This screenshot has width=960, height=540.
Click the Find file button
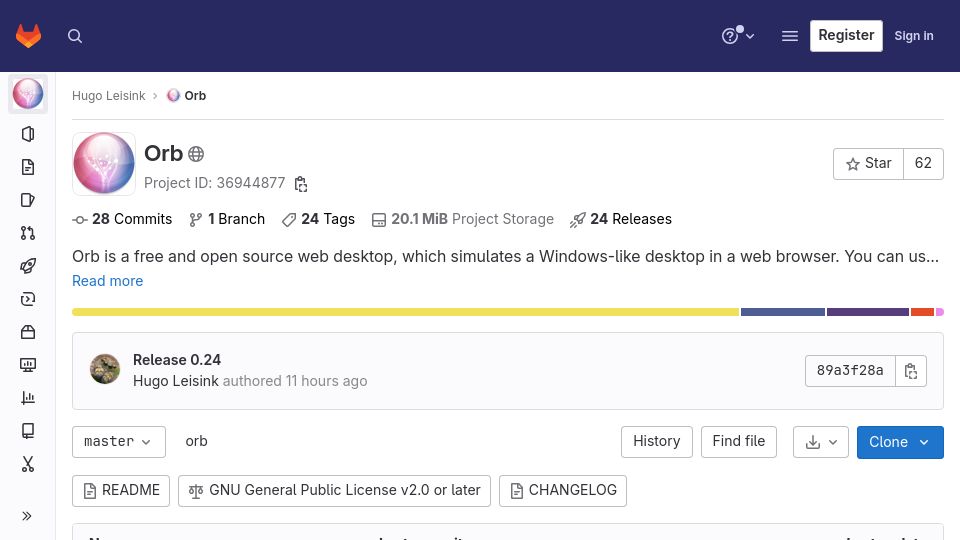(x=738, y=442)
